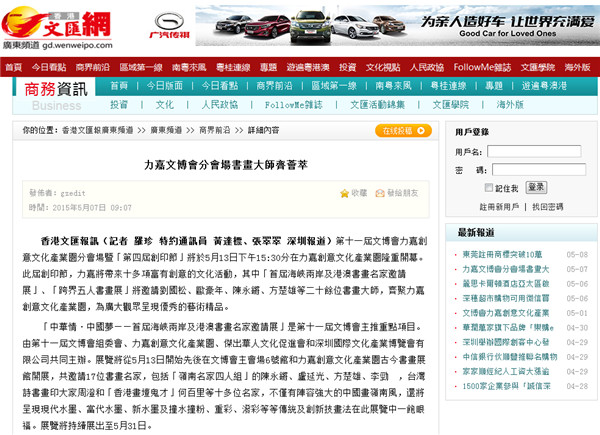This screenshot has width=600, height=435.
Task: Open the 找回密碼 link
Action: pos(548,207)
